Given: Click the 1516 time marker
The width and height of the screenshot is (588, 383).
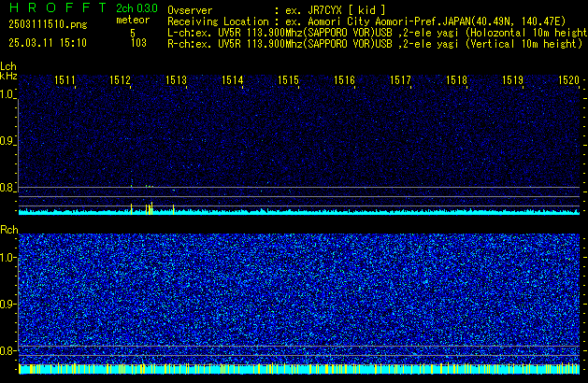Looking at the screenshot, I should (x=344, y=80).
